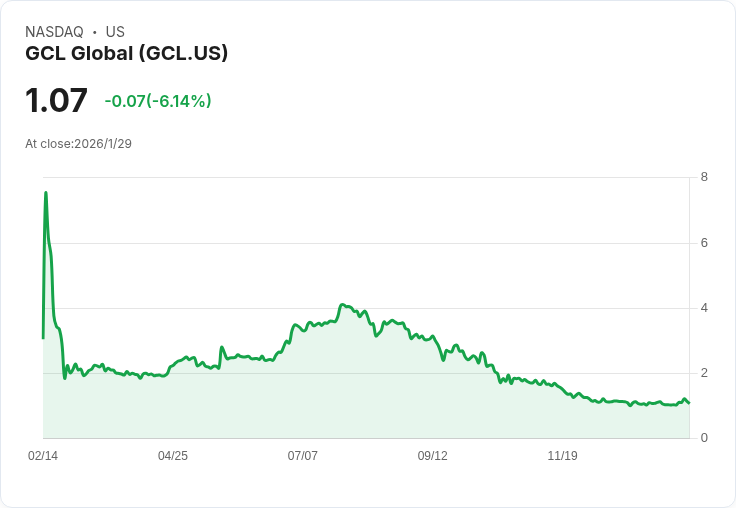This screenshot has height=508, width=736.
Task: Click the 04/25 date label on axis
Action: (173, 455)
